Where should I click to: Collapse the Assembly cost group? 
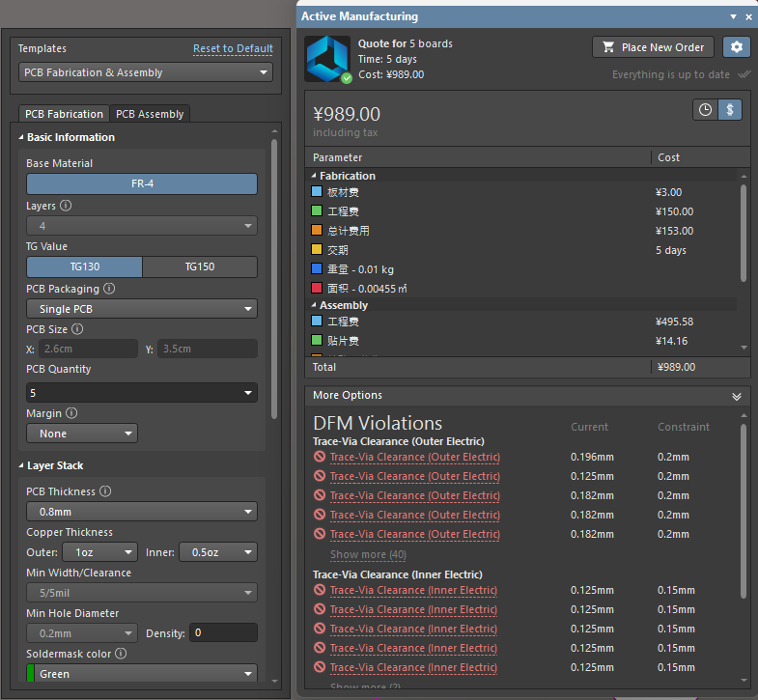(314, 305)
